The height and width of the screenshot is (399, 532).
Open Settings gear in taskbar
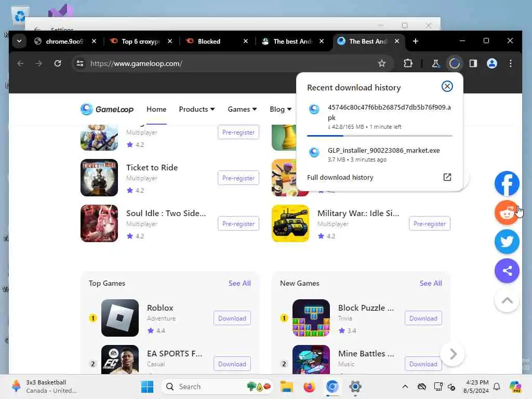[355, 387]
